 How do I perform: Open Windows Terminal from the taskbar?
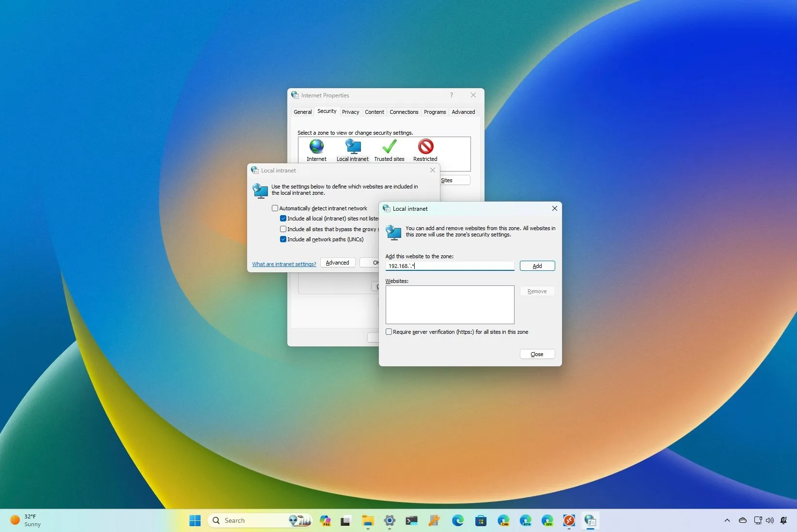(411, 520)
